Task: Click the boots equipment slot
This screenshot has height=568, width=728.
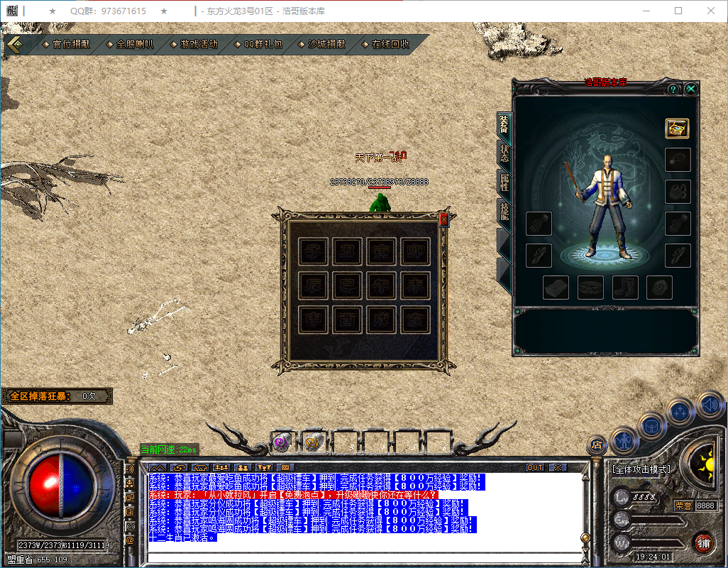Action: [x=625, y=288]
